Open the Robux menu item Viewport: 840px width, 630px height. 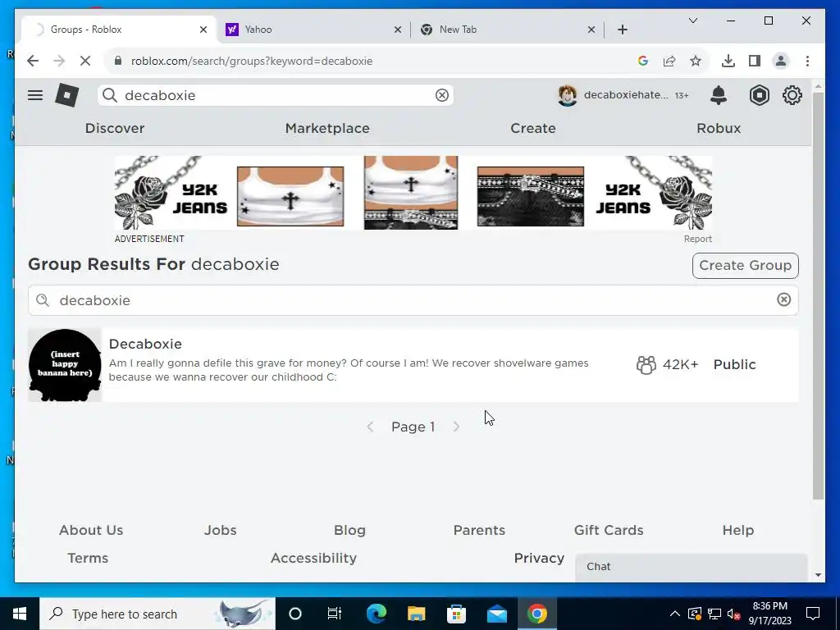coord(719,128)
